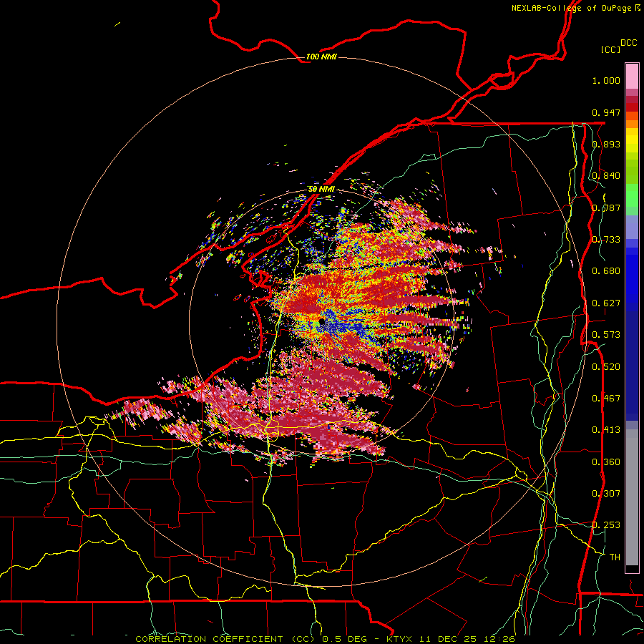Select the 0.360 legend value

(606, 462)
